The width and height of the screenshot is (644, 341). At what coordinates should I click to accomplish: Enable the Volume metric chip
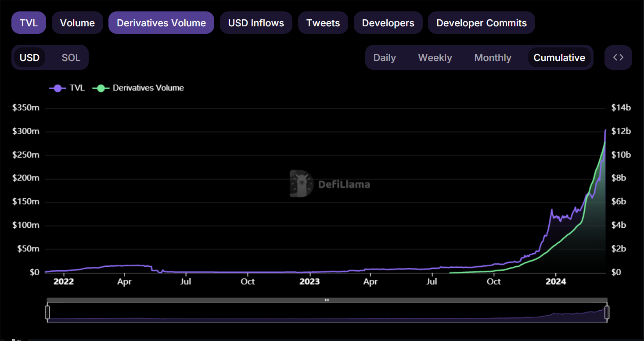coord(77,23)
